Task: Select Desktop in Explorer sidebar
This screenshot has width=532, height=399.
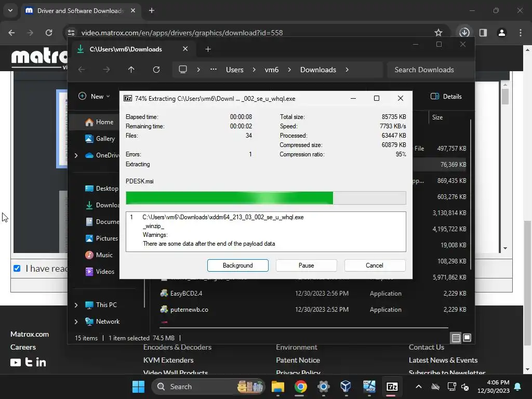Action: tap(101, 188)
